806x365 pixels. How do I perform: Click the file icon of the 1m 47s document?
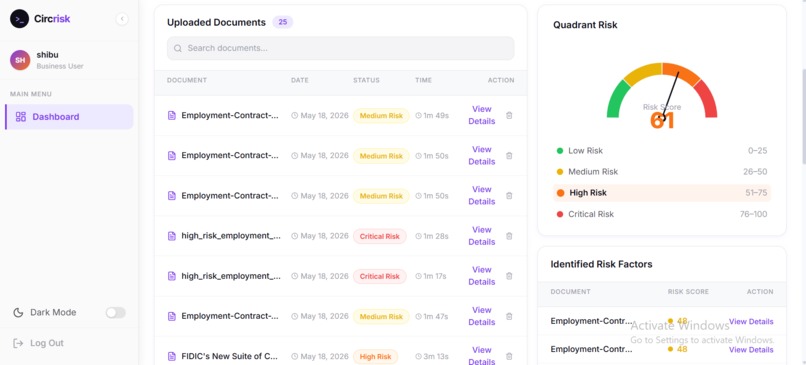pyautogui.click(x=172, y=316)
